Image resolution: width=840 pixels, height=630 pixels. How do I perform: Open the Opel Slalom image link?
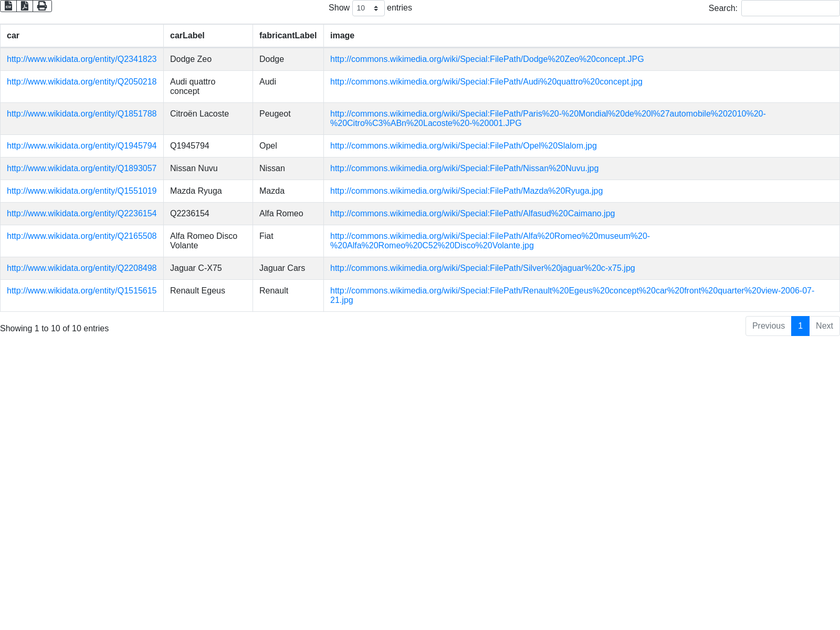tap(463, 146)
